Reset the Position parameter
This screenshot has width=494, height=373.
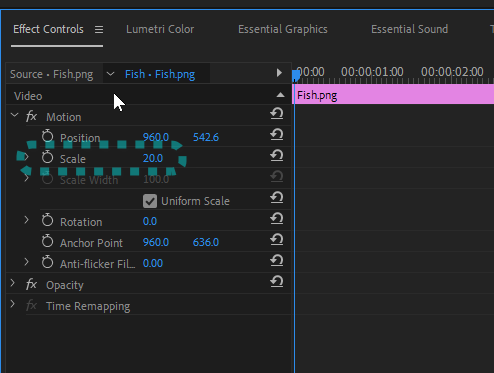pos(277,135)
